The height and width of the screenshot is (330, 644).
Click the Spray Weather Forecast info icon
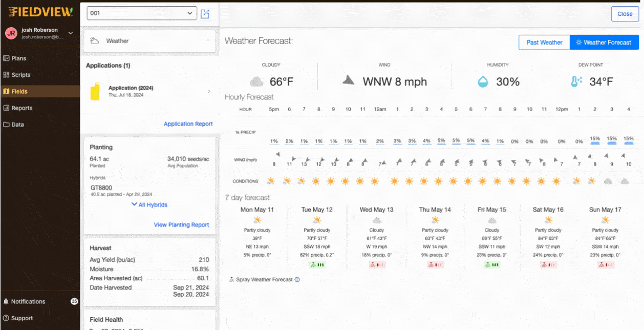tap(297, 280)
